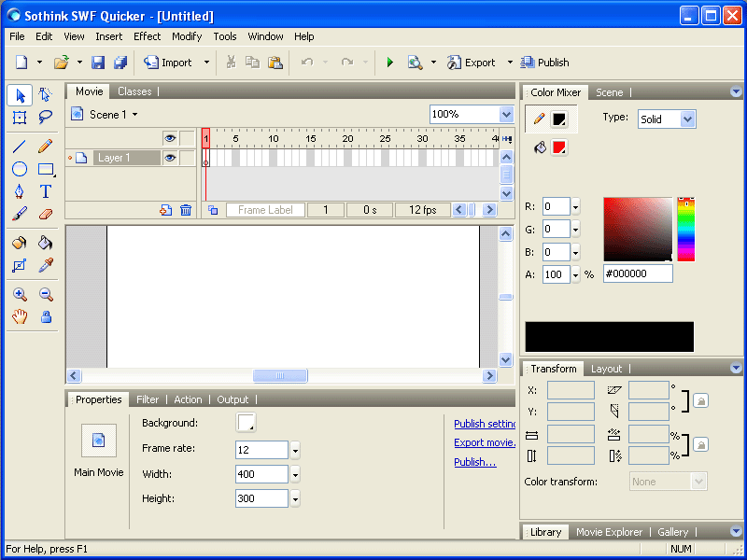
Task: Open the Scene 1 dropdown arrow
Action: coord(134,115)
